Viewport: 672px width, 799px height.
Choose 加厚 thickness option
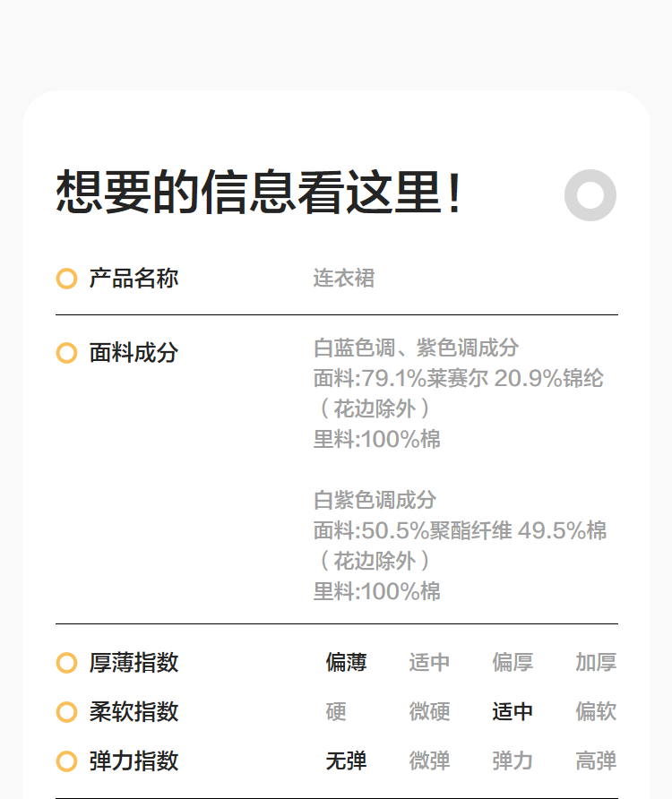596,663
